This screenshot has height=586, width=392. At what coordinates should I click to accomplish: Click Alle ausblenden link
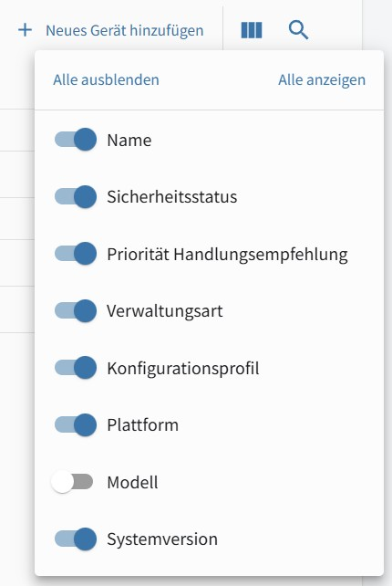click(106, 79)
